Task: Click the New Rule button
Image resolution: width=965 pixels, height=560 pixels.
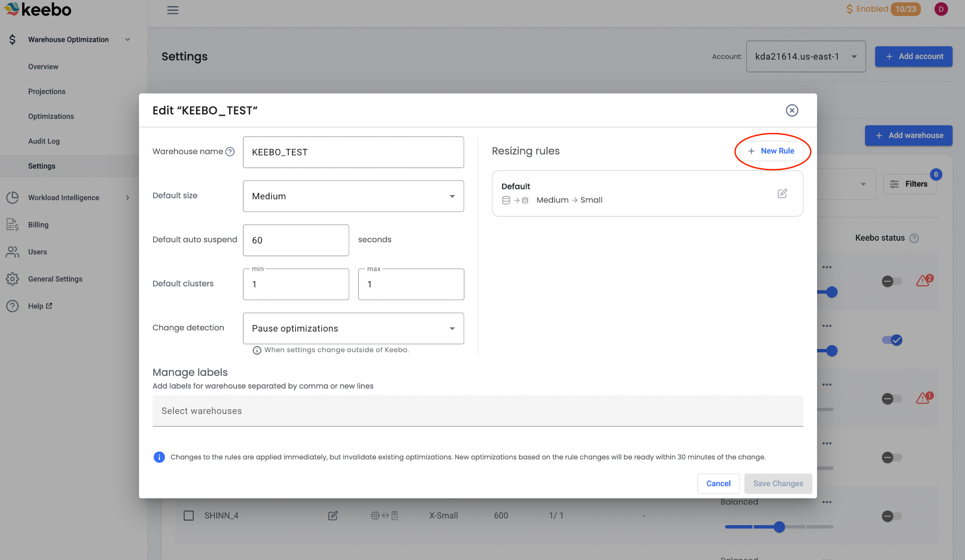Action: click(771, 151)
